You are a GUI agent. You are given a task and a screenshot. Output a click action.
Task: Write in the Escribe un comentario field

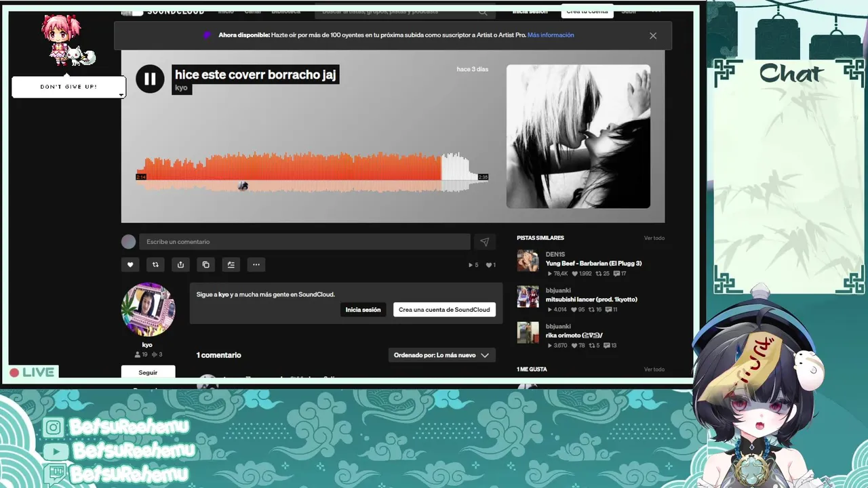pos(304,242)
